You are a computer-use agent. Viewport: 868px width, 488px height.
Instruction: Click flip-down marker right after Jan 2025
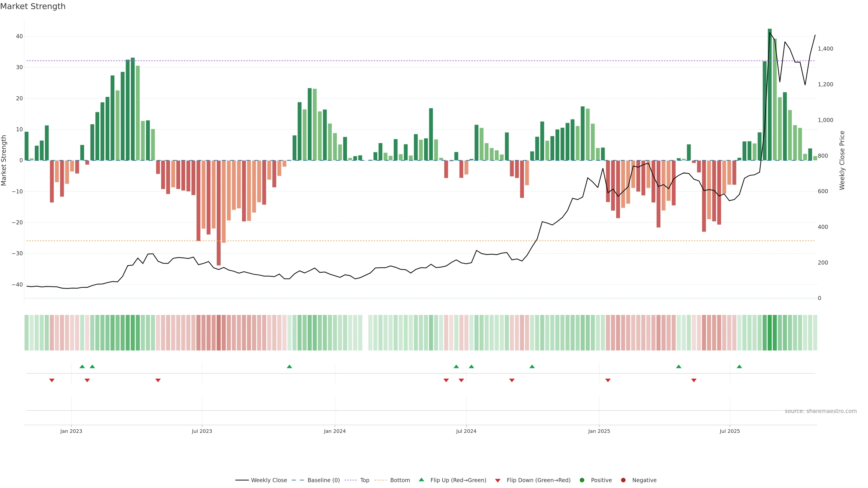[608, 380]
